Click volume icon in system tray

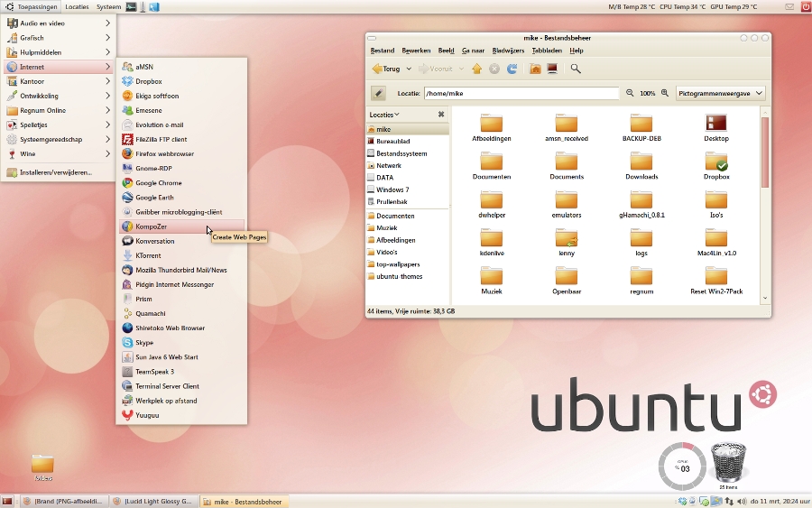tap(742, 502)
